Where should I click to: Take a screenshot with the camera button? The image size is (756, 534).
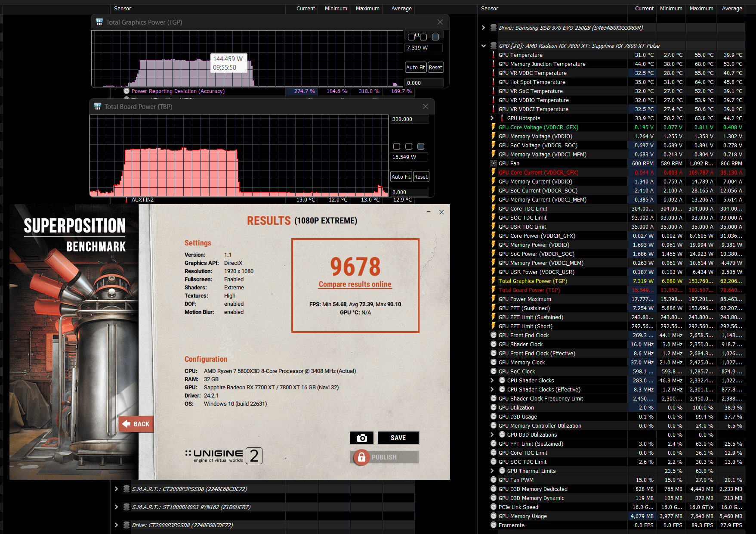(x=361, y=438)
